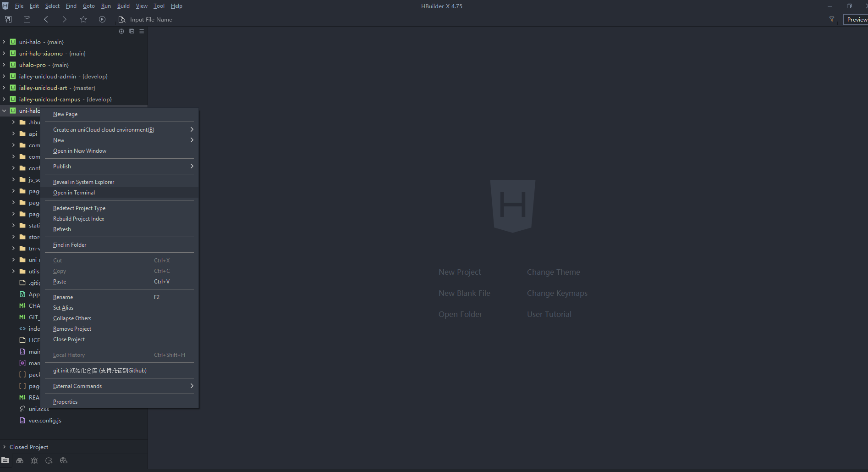Screen dimensions: 868x472
Task: Expand the uni-halo-xiaomo project tree
Action: click(4, 53)
